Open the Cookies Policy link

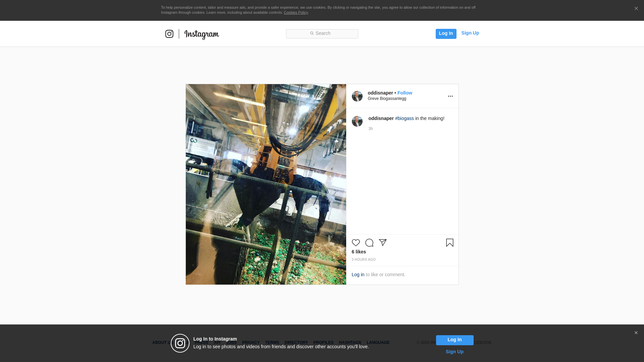[x=296, y=12]
